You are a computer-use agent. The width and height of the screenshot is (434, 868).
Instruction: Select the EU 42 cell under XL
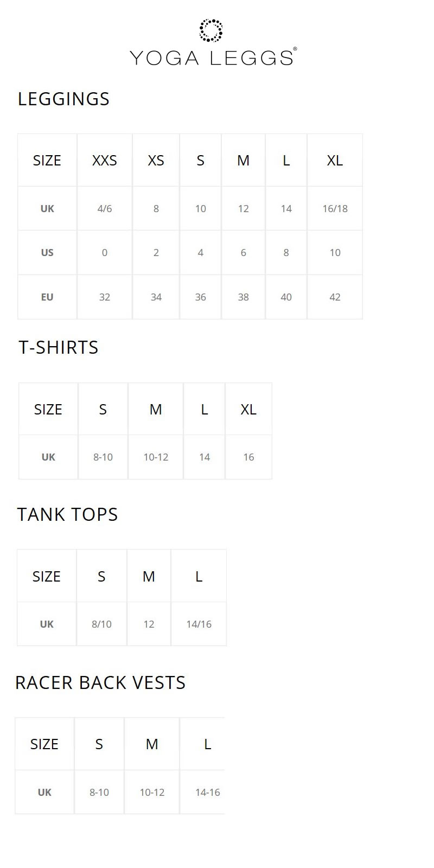[x=335, y=297]
